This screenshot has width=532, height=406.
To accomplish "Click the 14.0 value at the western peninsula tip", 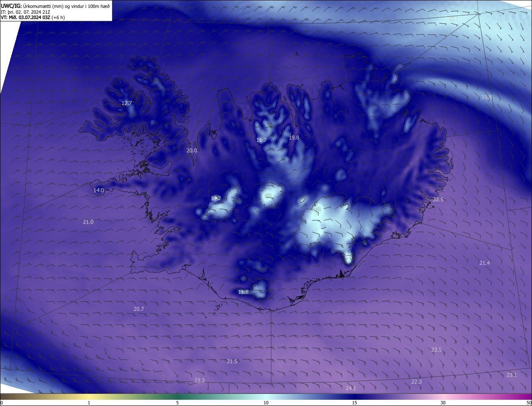I will [x=99, y=190].
